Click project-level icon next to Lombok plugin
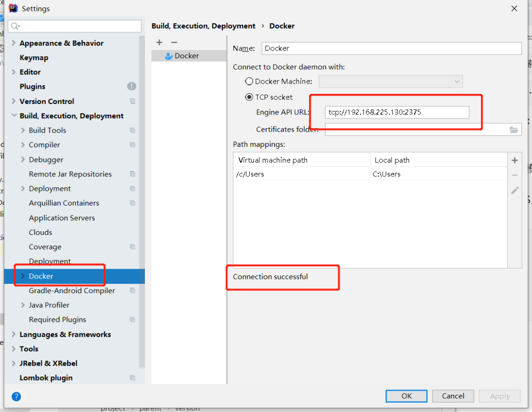 pos(133,378)
